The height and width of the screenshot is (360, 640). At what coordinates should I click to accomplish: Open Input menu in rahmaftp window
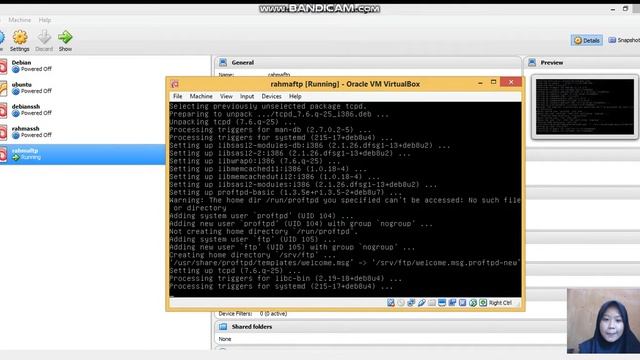click(x=247, y=96)
